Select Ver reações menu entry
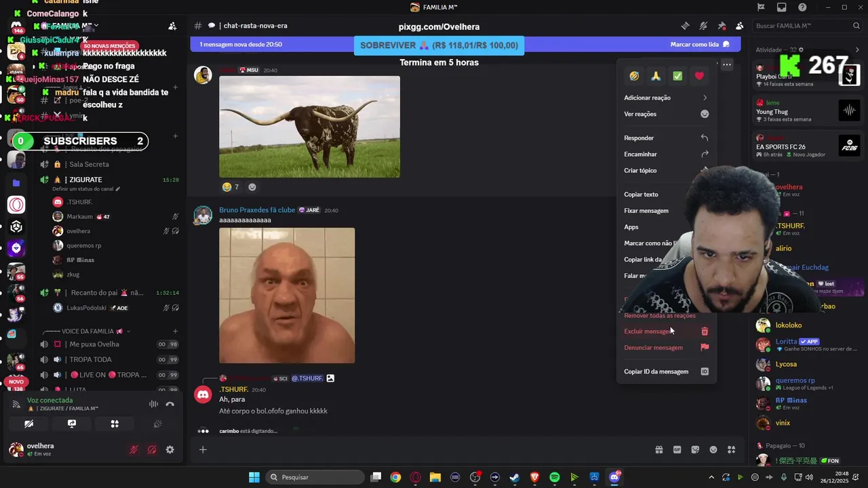The height and width of the screenshot is (488, 868). (667, 114)
